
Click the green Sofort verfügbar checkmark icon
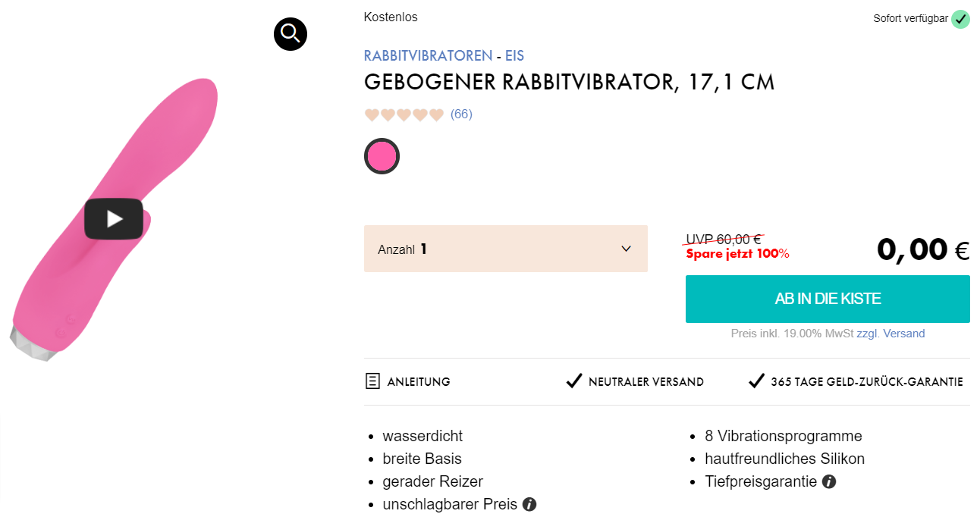coord(961,19)
